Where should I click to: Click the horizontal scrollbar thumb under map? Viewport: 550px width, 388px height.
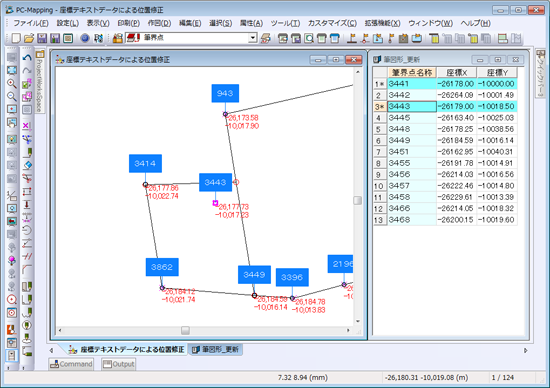pos(185,330)
